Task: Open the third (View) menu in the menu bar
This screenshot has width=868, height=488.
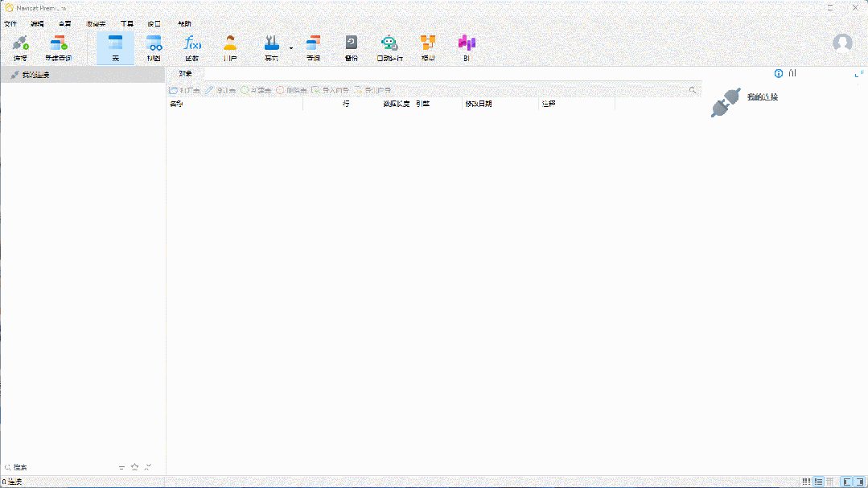Action: 65,24
